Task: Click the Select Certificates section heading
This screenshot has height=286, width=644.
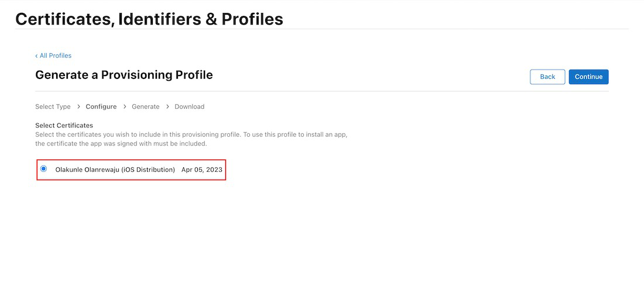Action: point(64,125)
